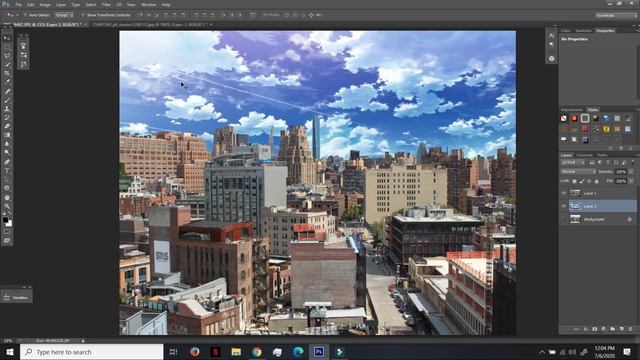Viewport: 640px width, 360px height.
Task: Open the File menu
Action: (x=18, y=5)
